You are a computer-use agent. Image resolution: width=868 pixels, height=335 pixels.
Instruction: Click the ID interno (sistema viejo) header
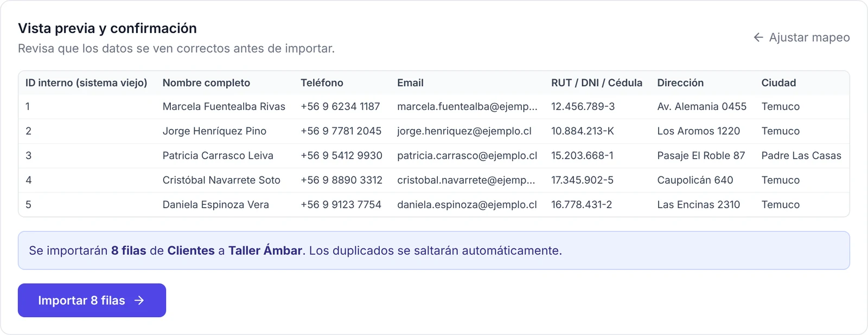pyautogui.click(x=86, y=83)
